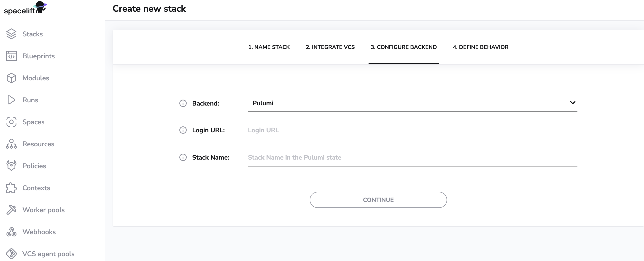The height and width of the screenshot is (261, 644).
Task: Switch to the Name Stack step tab
Action: click(269, 47)
